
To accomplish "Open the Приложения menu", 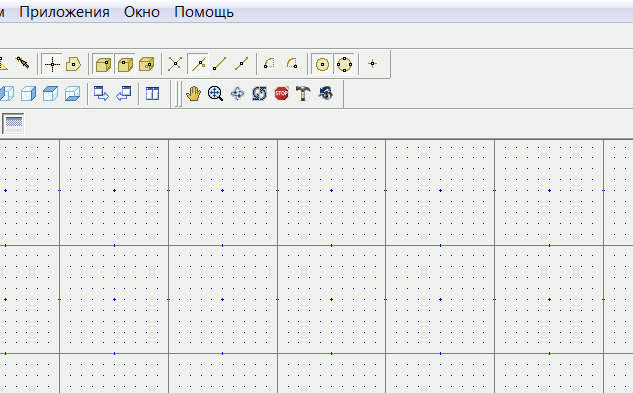I will (64, 12).
